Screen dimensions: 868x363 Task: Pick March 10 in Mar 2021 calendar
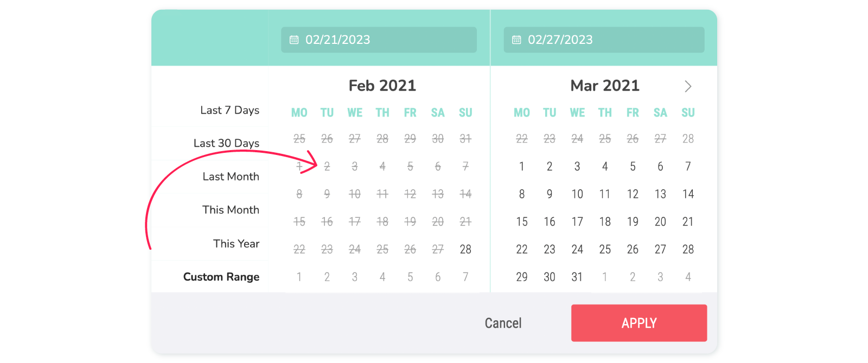(577, 194)
